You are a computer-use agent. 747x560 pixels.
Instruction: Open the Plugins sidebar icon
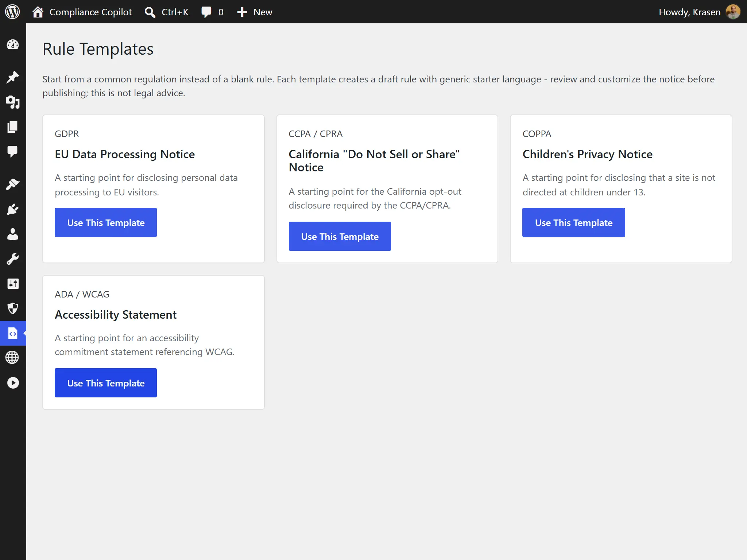(x=13, y=209)
